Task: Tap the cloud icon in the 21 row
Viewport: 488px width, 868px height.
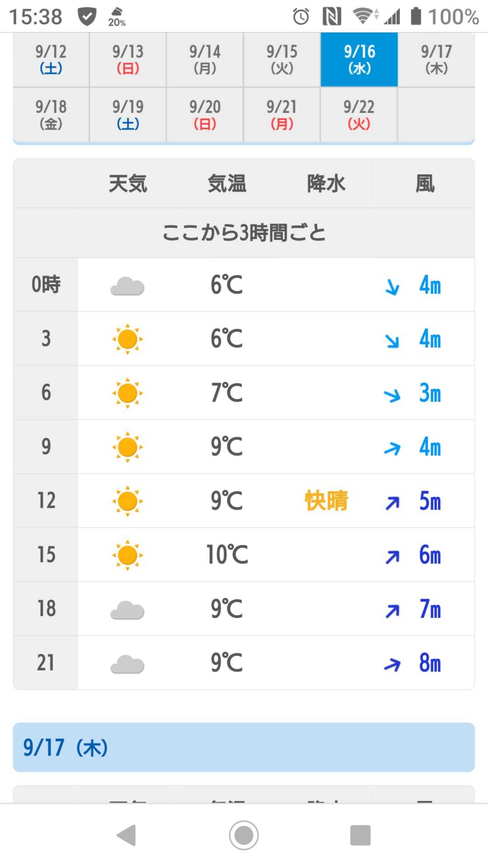Action: [x=127, y=665]
